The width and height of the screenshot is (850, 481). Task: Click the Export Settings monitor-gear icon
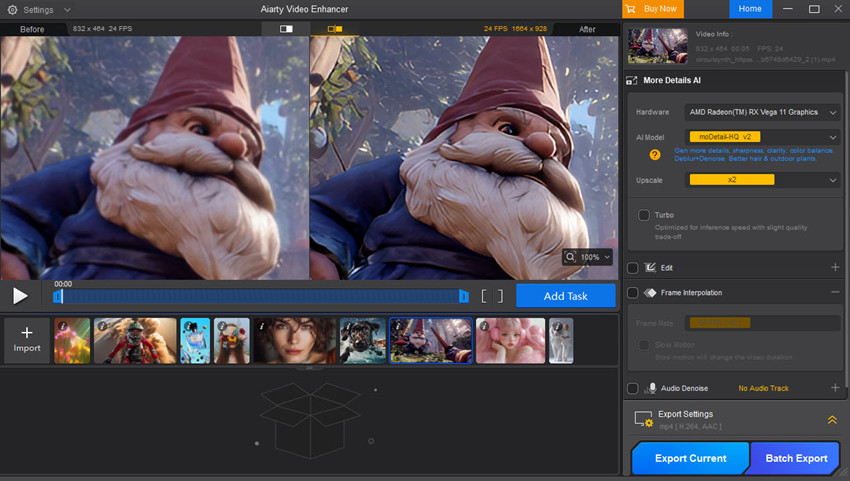point(644,419)
